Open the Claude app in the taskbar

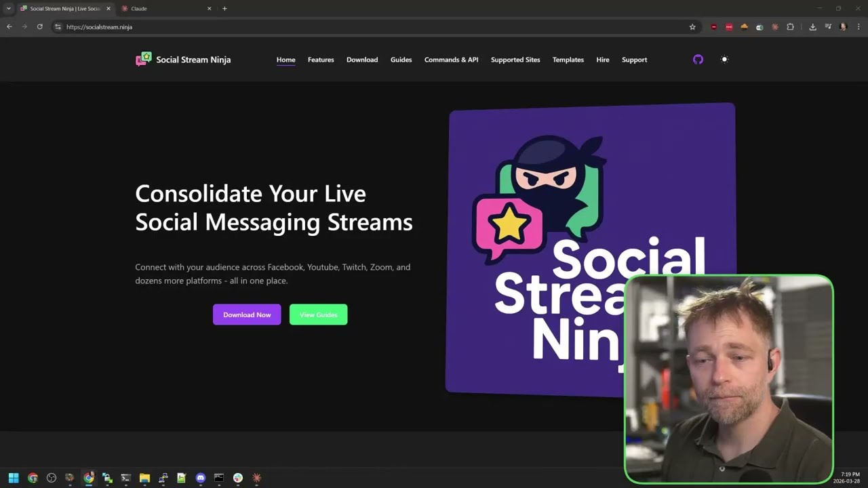pos(256,478)
